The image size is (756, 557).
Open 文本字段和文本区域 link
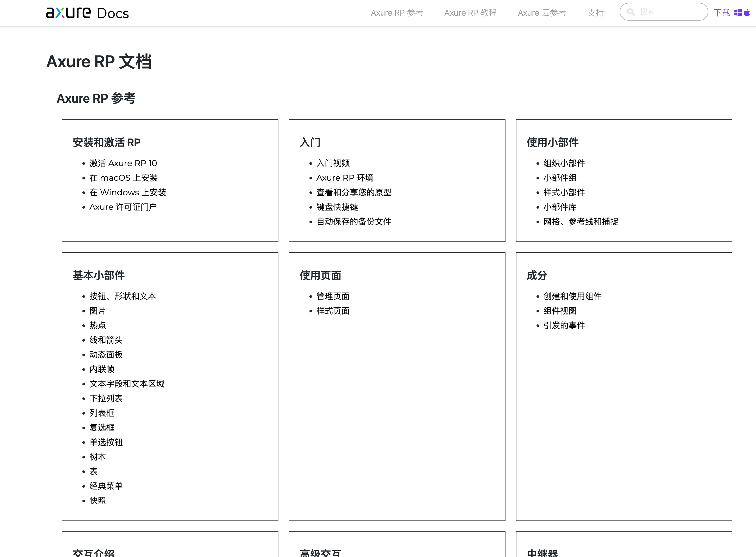pyautogui.click(x=127, y=384)
